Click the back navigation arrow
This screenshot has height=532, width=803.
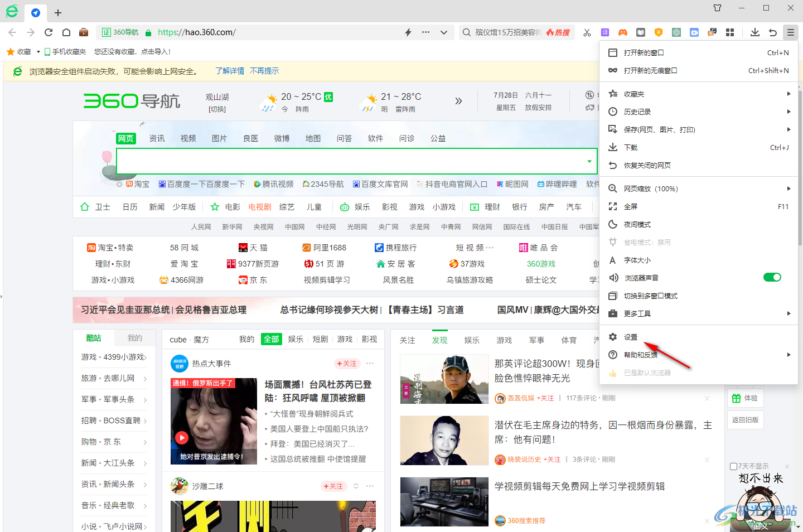tap(12, 32)
